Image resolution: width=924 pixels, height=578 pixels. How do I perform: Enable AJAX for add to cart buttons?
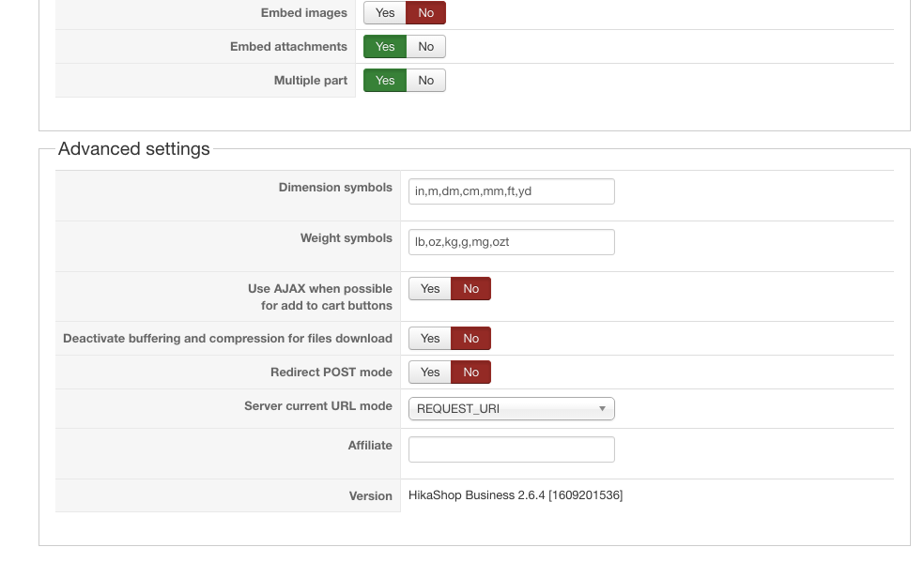(430, 289)
